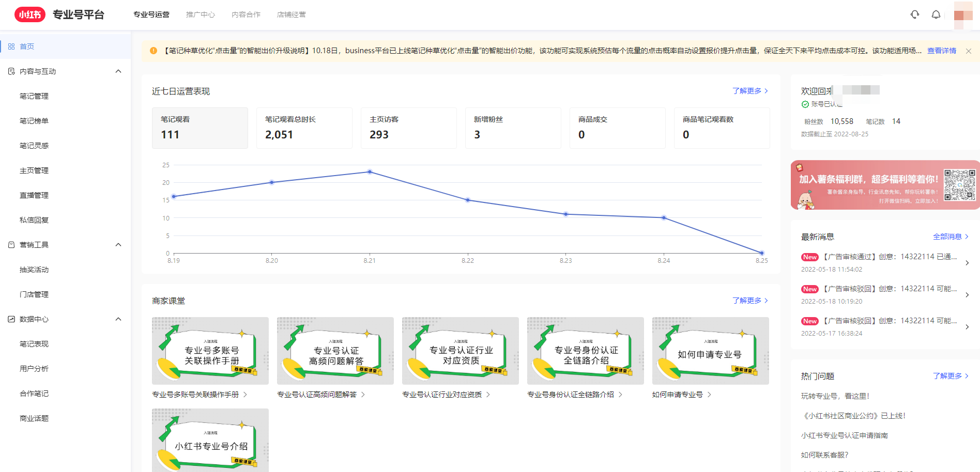Collapse the 数据中心 section chevron
The height and width of the screenshot is (472, 980).
pyautogui.click(x=118, y=319)
